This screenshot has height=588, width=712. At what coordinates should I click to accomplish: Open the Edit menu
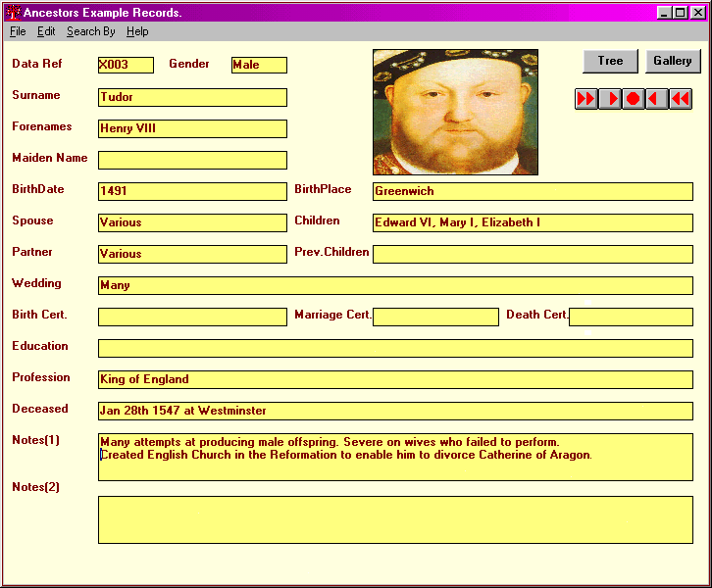pos(46,31)
